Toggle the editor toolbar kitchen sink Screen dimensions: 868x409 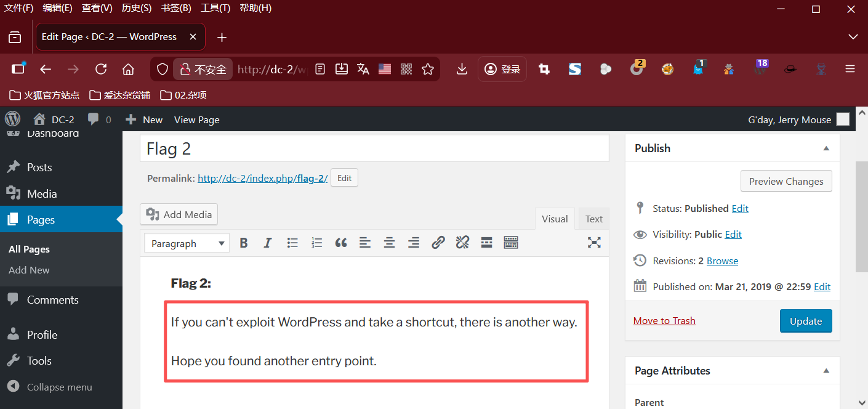pos(511,243)
